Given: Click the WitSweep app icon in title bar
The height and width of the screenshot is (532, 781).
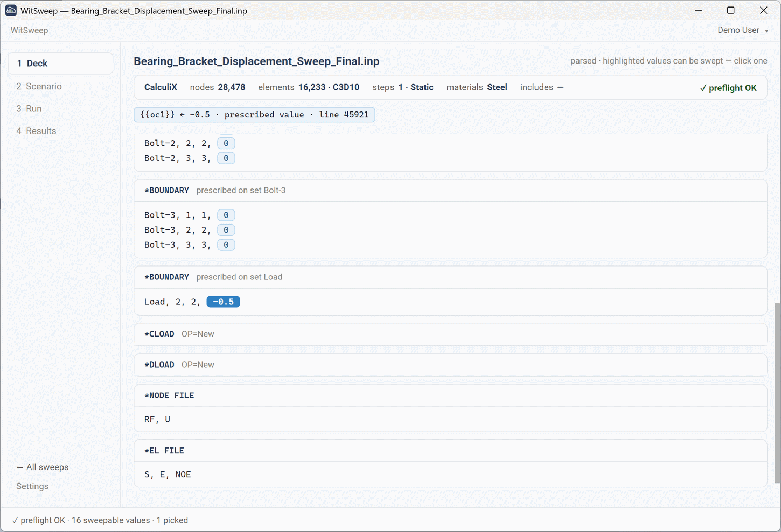Looking at the screenshot, I should point(11,10).
